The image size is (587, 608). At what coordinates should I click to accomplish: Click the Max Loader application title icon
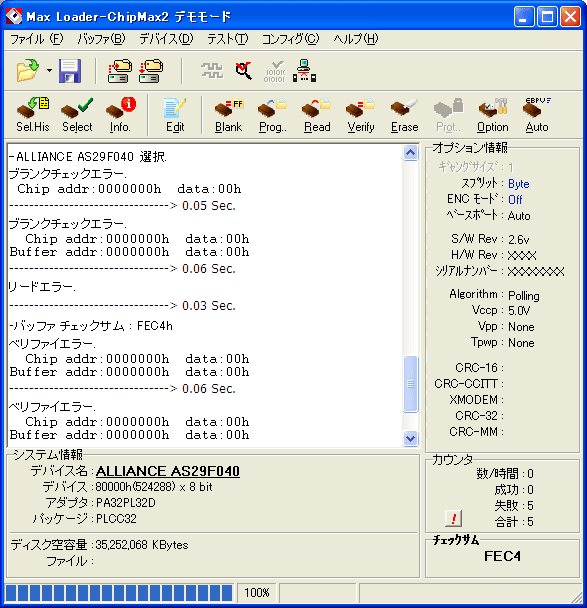click(14, 17)
